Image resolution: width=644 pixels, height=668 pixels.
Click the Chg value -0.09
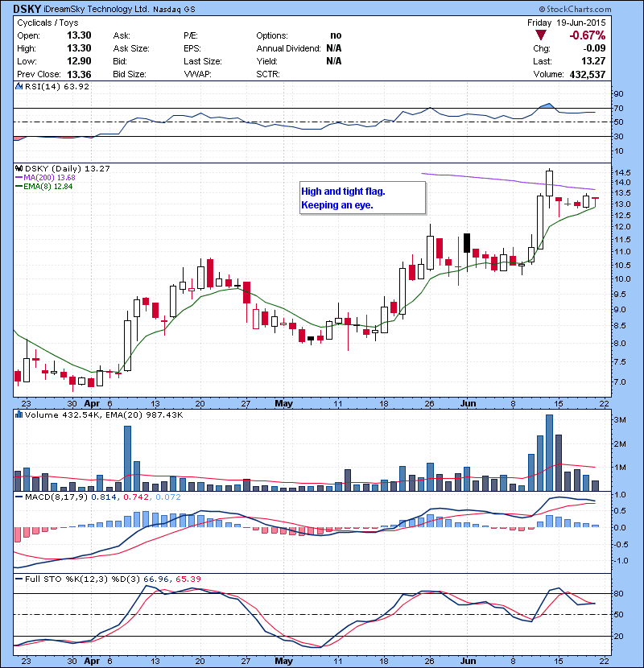pos(594,48)
